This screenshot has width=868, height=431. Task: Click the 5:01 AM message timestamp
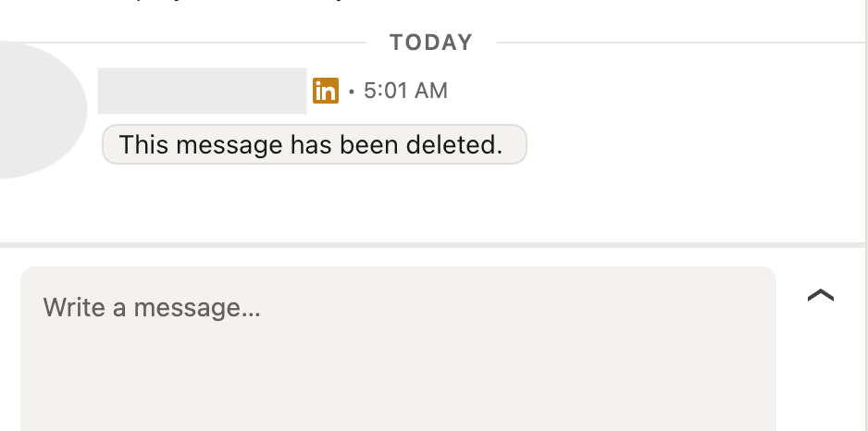point(405,91)
